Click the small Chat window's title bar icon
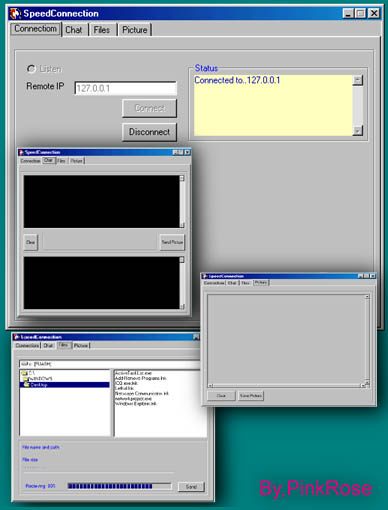 coord(21,152)
